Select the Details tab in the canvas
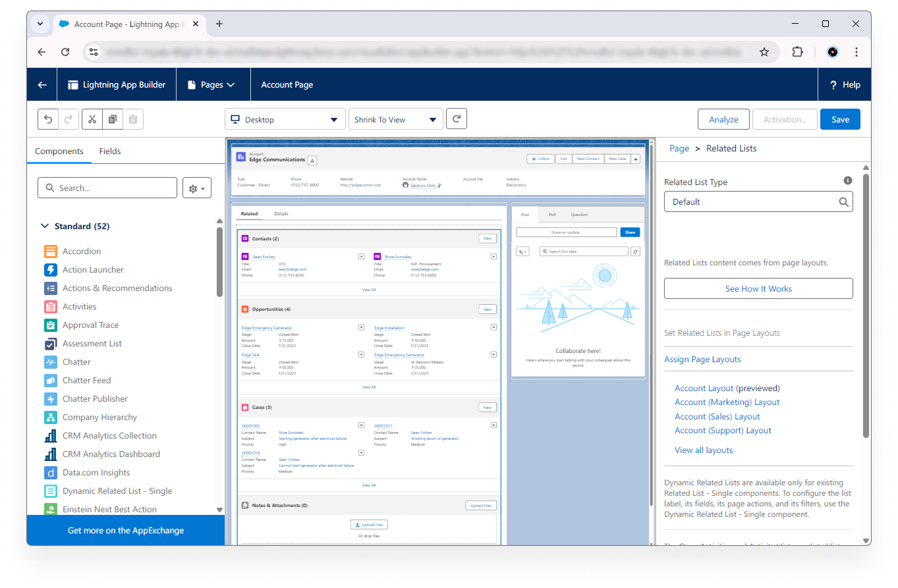This screenshot has height=588, width=898. pyautogui.click(x=281, y=213)
